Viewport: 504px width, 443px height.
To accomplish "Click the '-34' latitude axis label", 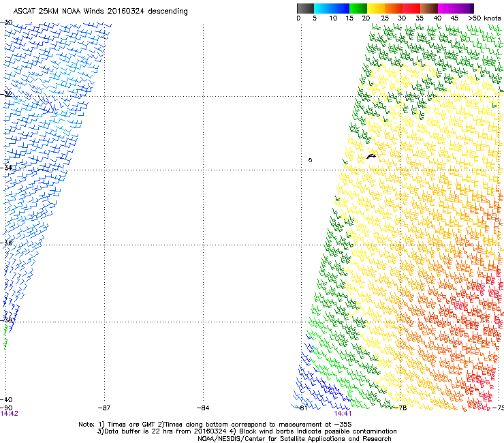I will 6,167.
